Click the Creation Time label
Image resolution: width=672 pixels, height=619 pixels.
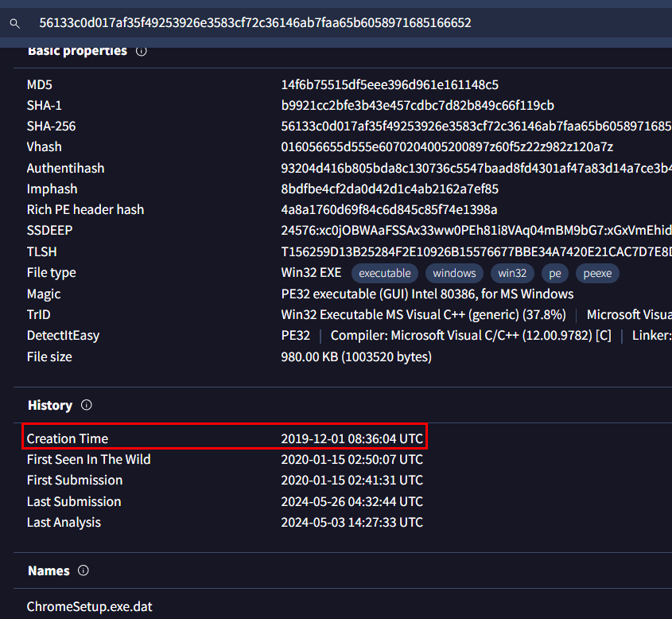[x=68, y=438]
